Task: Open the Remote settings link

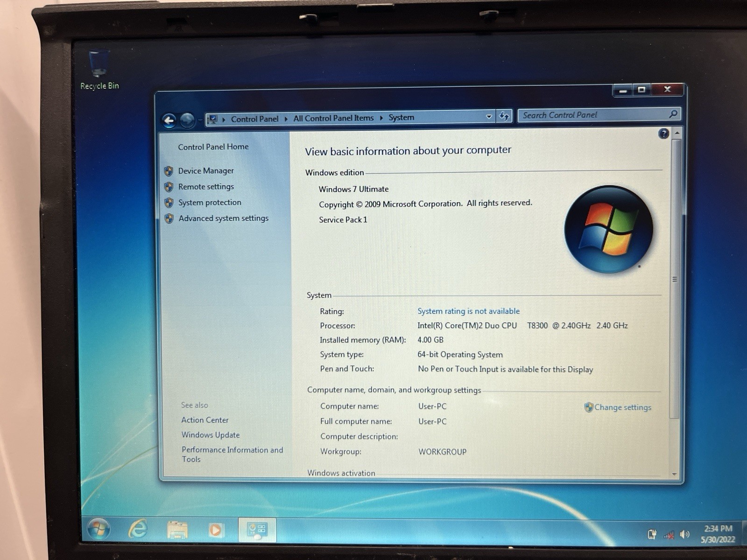Action: [x=206, y=187]
